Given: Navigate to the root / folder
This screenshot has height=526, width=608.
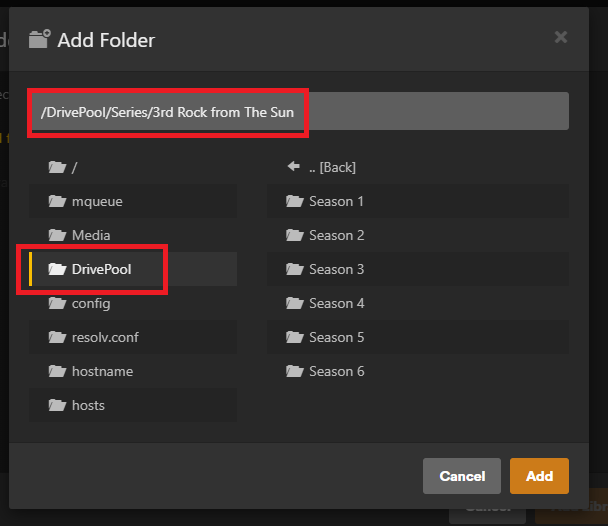Looking at the screenshot, I should [x=74, y=167].
